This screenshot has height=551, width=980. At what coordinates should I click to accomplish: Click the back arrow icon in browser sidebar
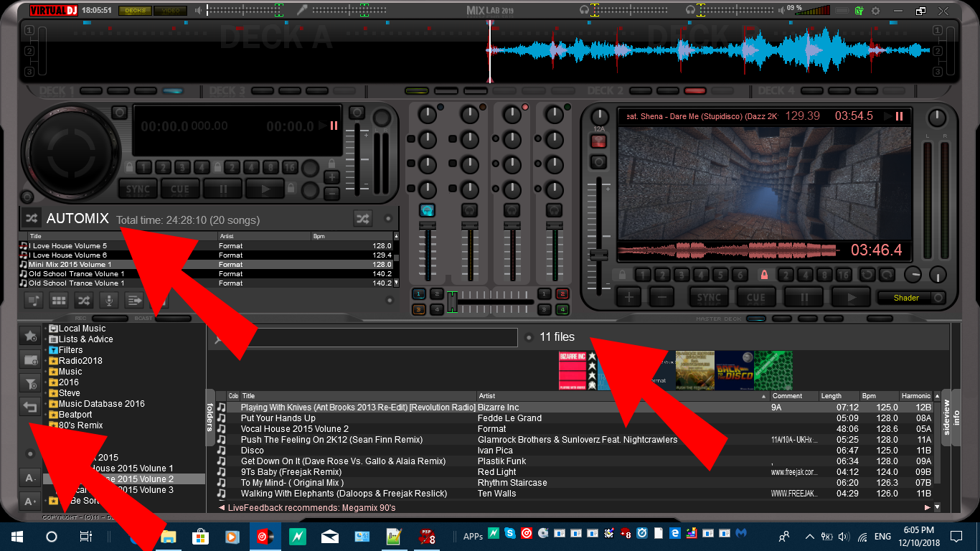coord(30,408)
